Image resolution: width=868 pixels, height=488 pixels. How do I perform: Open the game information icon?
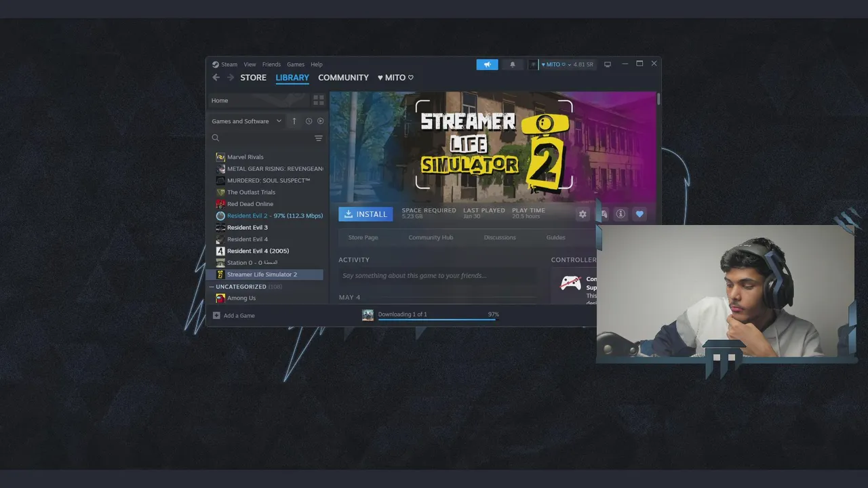pos(620,214)
